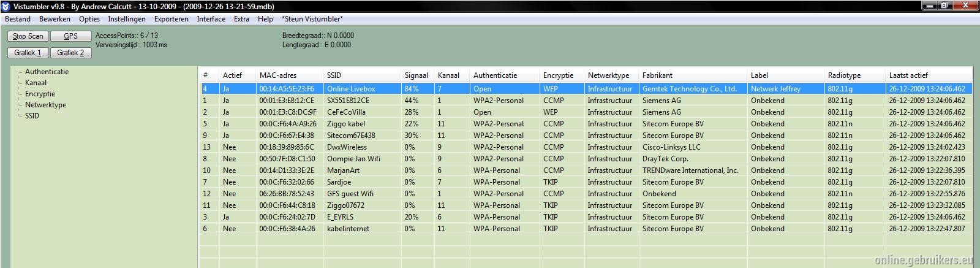Expand the Encryptie tree node
Screen dimensions: 980x268
(40, 94)
